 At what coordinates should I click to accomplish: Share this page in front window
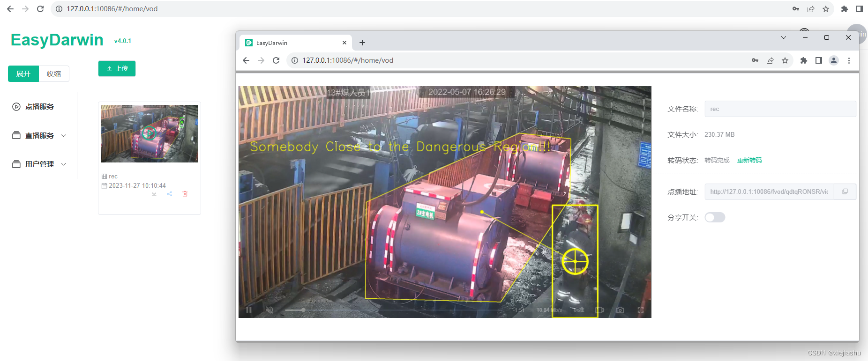[770, 60]
